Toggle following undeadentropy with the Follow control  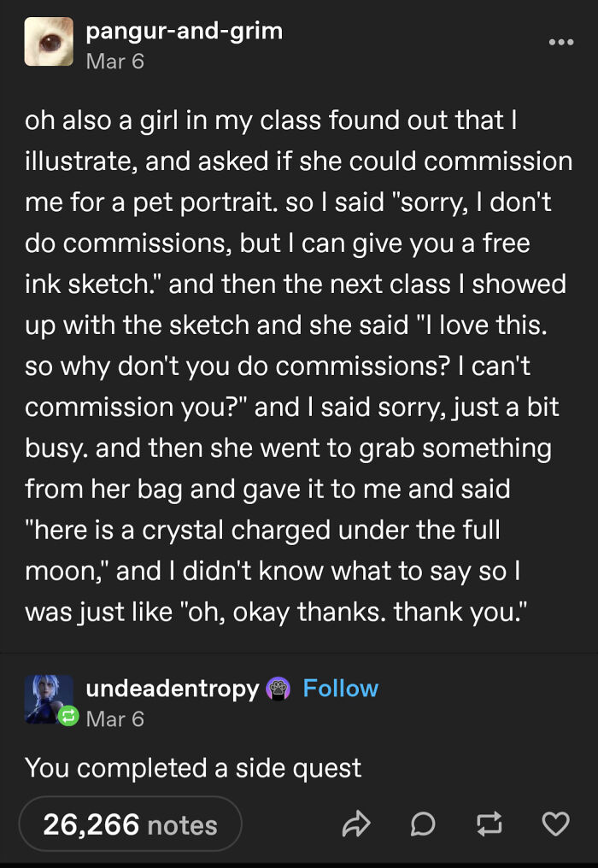(341, 688)
